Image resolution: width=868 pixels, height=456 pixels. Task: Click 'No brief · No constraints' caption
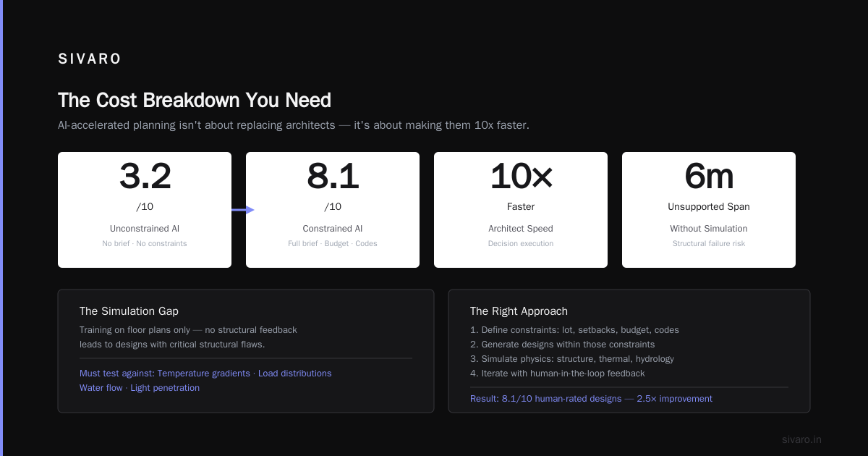[145, 243]
